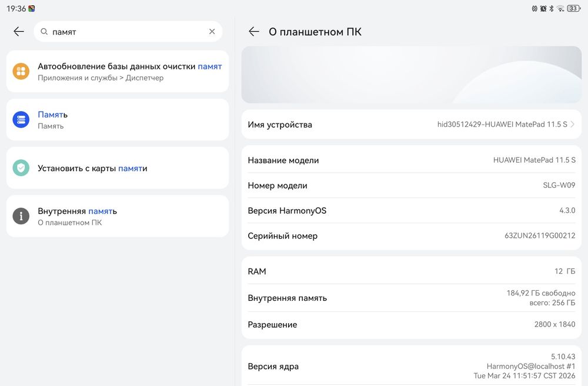Image resolution: width=588 pixels, height=386 pixels.
Task: Click kernel version "5.10.43" value
Action: coord(563,357)
